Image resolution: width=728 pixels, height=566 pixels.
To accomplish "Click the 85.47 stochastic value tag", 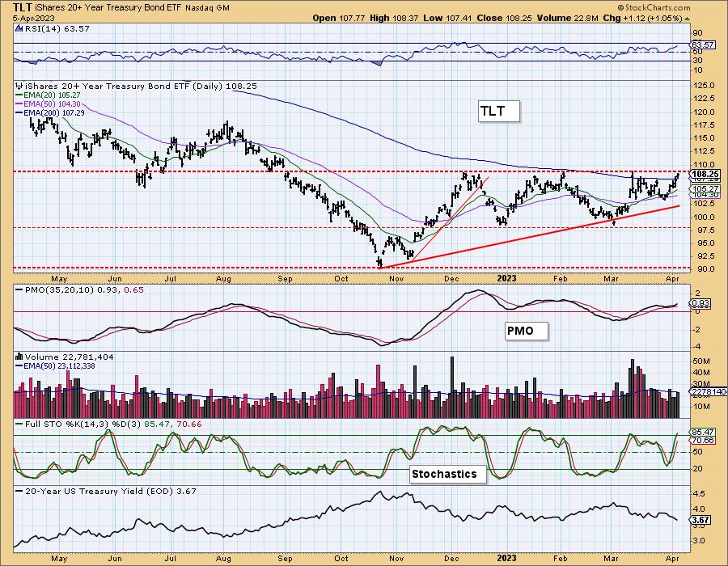I will coord(704,433).
